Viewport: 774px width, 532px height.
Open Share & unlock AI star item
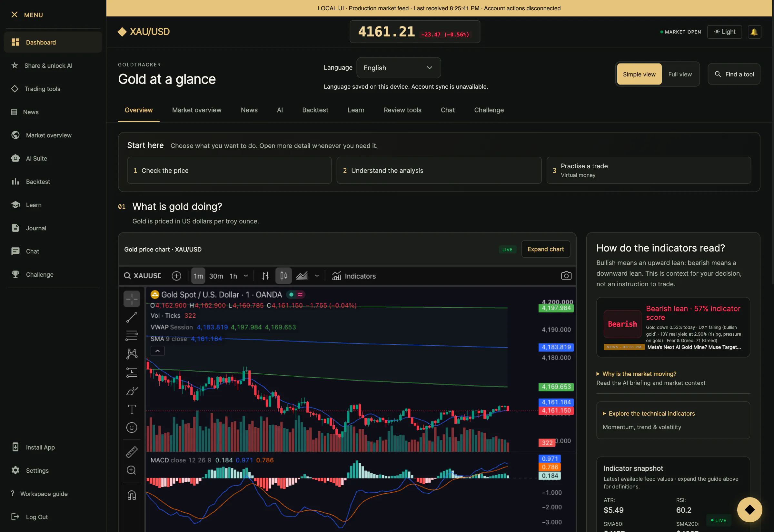tap(53, 66)
